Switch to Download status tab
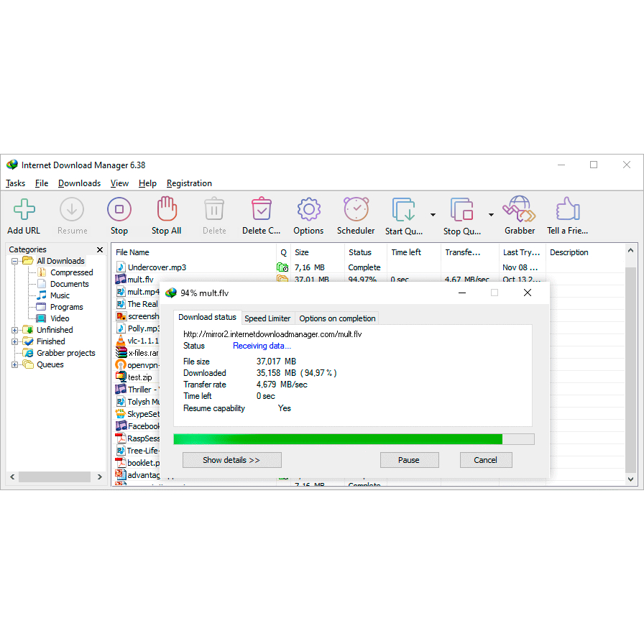 pos(208,317)
